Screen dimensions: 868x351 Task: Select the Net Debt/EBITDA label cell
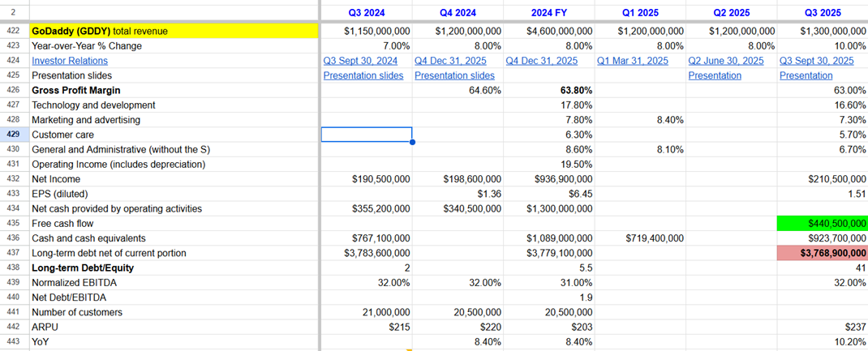tap(174, 297)
